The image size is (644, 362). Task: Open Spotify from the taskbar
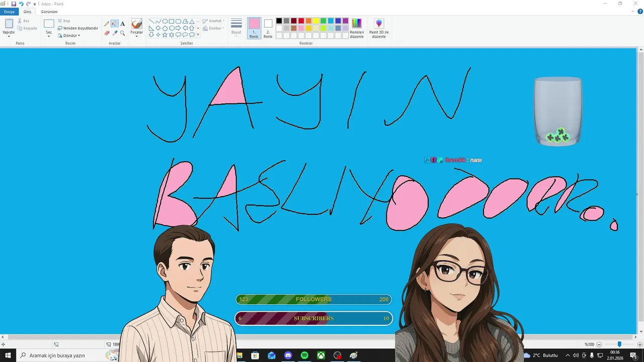(x=304, y=355)
